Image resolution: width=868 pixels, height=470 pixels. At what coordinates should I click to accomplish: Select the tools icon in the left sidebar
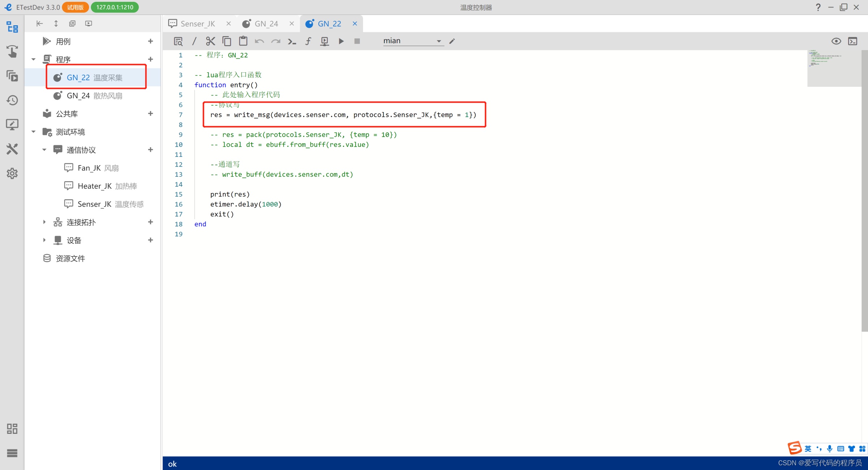coord(12,149)
